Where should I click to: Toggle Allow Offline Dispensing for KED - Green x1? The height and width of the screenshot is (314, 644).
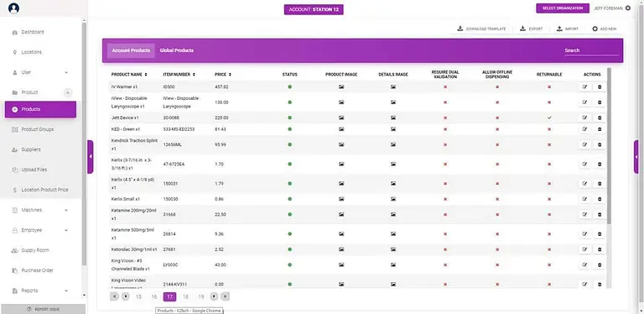click(x=497, y=129)
